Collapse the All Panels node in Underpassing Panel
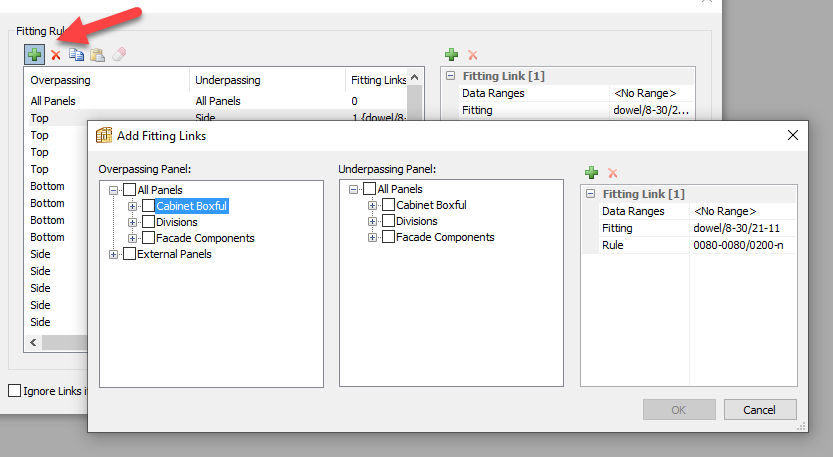 [353, 189]
